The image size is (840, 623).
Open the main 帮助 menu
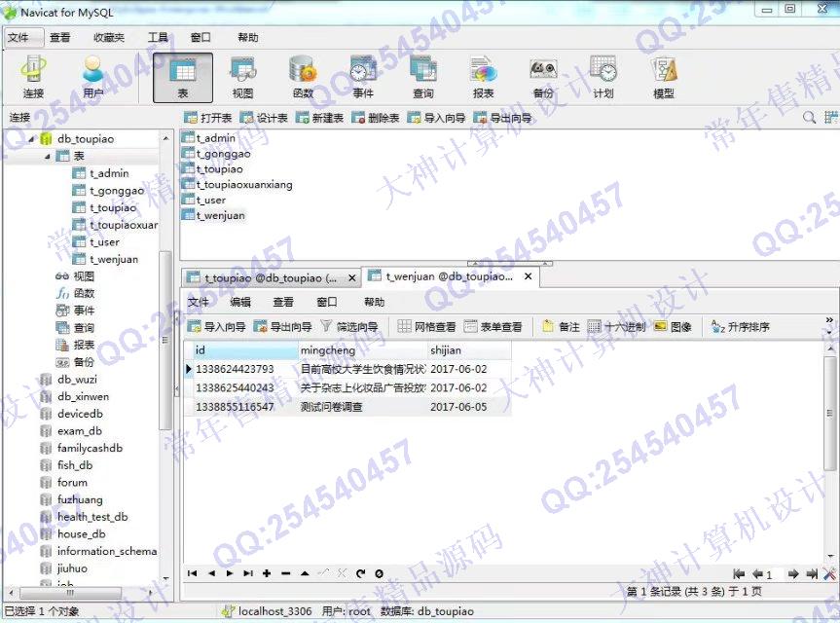tap(248, 37)
